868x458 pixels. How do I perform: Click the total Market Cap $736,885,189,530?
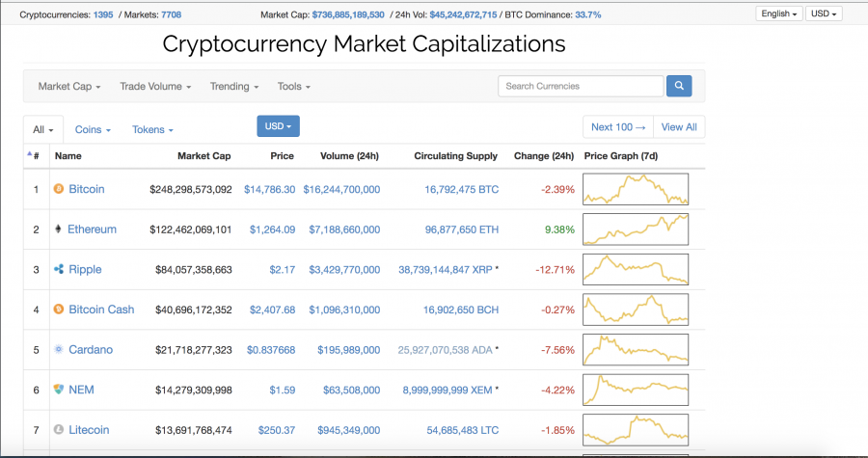(348, 14)
